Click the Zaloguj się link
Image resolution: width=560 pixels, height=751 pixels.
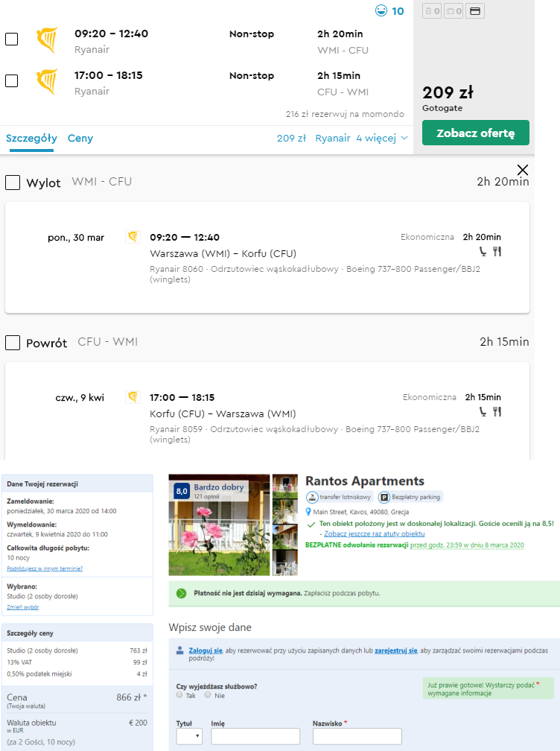[206, 650]
